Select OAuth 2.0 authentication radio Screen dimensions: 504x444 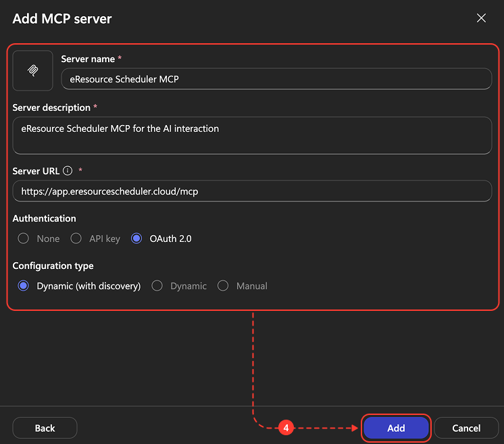click(136, 239)
